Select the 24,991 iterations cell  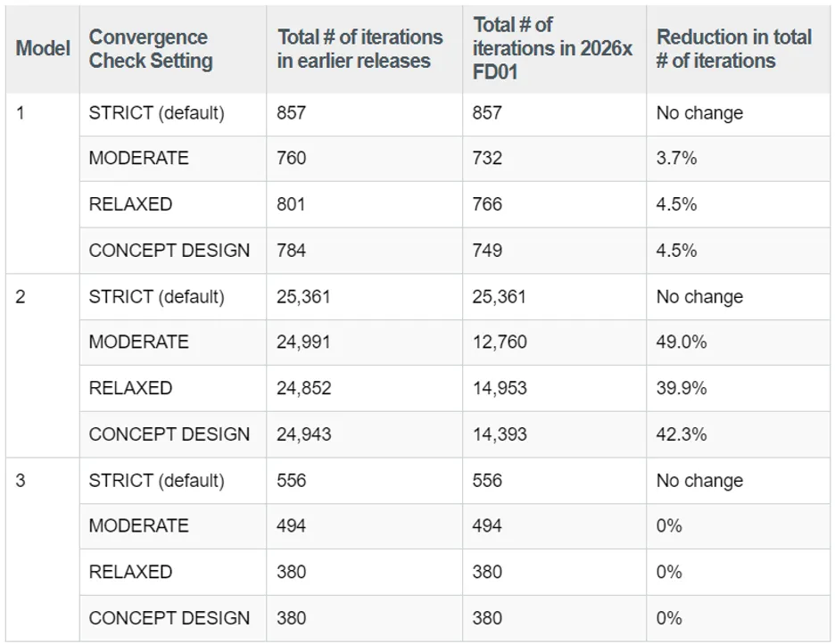pos(303,343)
